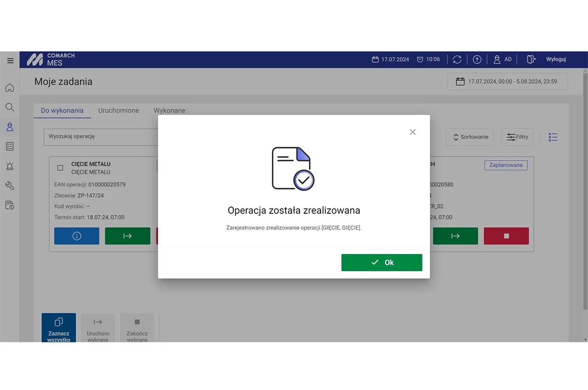Click the header clock 10:06
Image resolution: width=588 pixels, height=390 pixels.
(428, 59)
